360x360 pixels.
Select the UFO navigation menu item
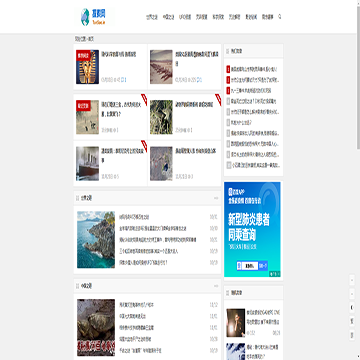pos(185,17)
